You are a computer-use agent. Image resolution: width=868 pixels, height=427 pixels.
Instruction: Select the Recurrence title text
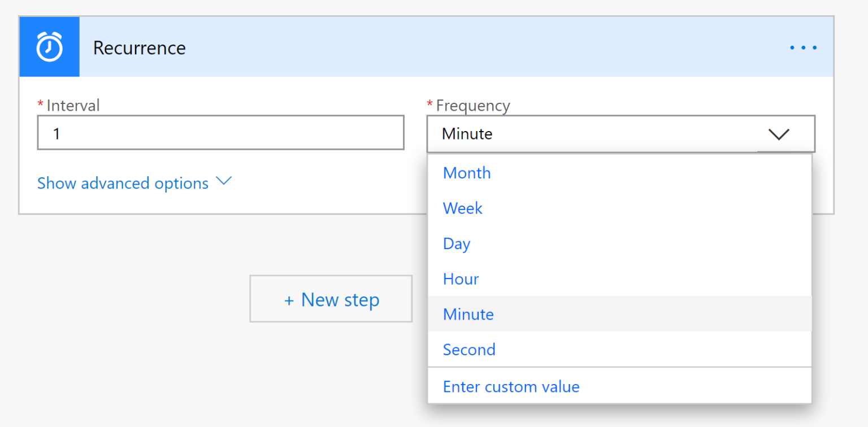(x=139, y=48)
